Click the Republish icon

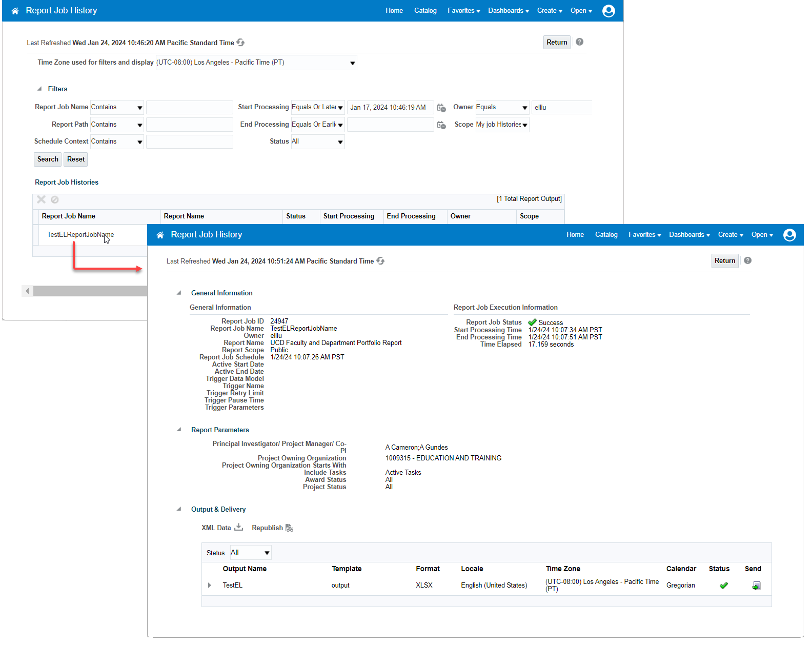[290, 528]
